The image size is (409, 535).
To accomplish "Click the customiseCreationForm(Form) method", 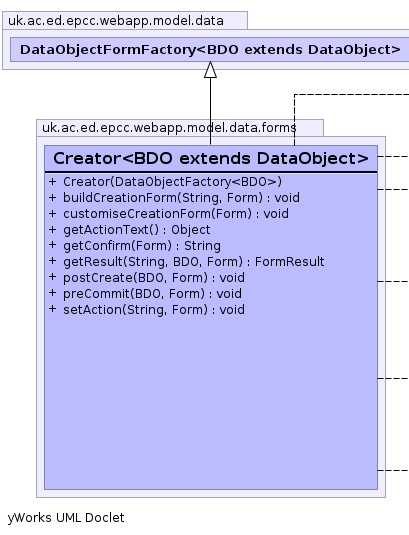I will point(176,214).
